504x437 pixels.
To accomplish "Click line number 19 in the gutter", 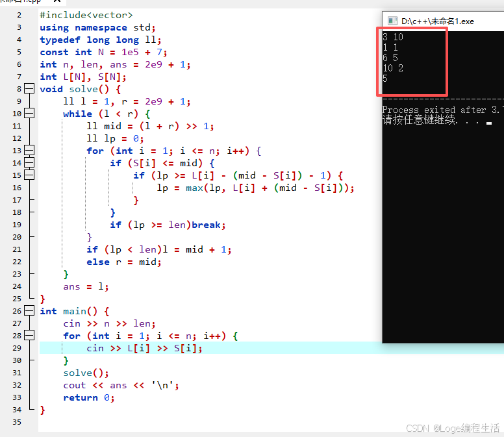I will pyautogui.click(x=17, y=225).
